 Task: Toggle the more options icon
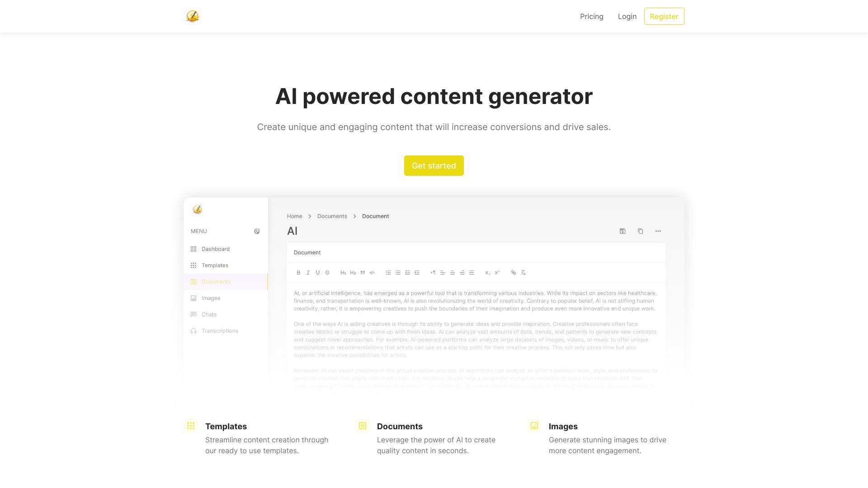pos(658,230)
